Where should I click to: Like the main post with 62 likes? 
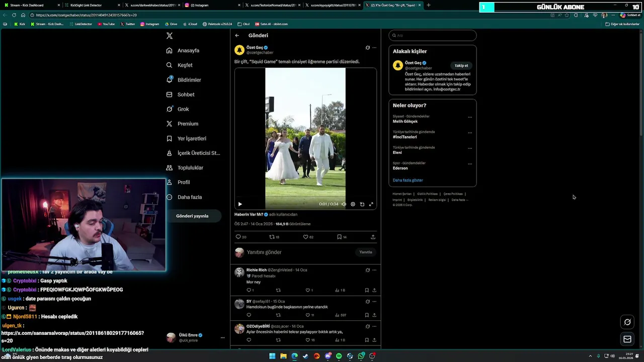tap(308, 237)
